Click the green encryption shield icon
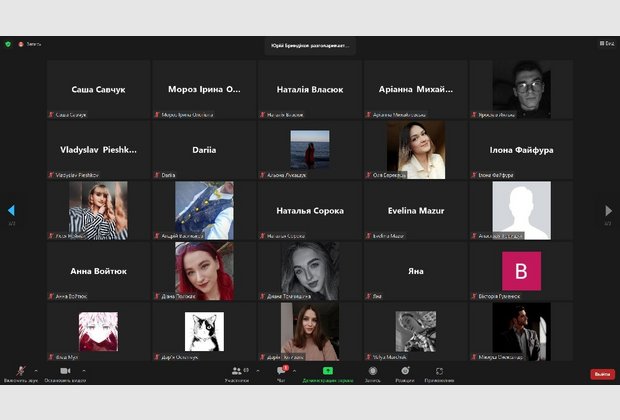The height and width of the screenshot is (420, 620). pos(9,44)
